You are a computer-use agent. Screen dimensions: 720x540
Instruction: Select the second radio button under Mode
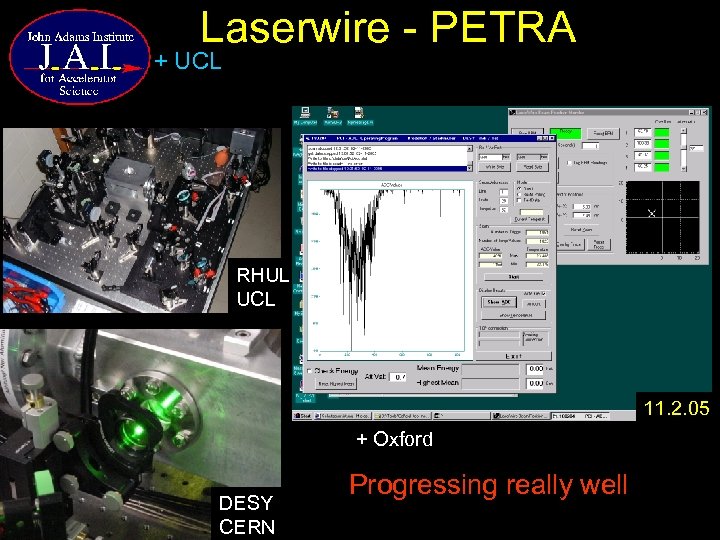tap(519, 195)
